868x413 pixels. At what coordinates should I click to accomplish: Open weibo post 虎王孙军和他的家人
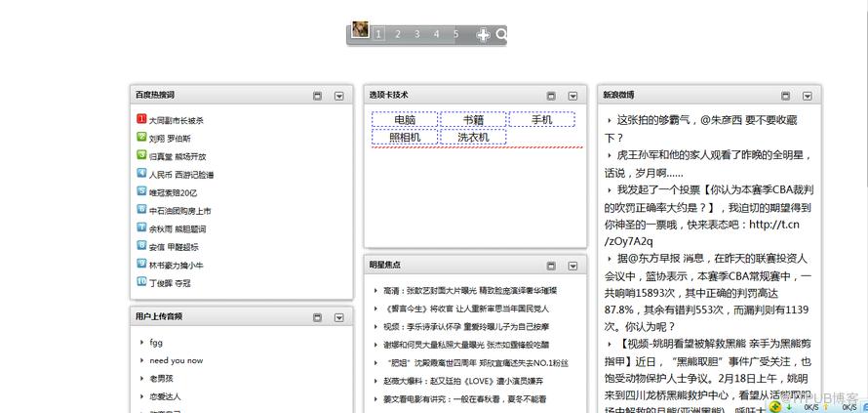(x=708, y=163)
